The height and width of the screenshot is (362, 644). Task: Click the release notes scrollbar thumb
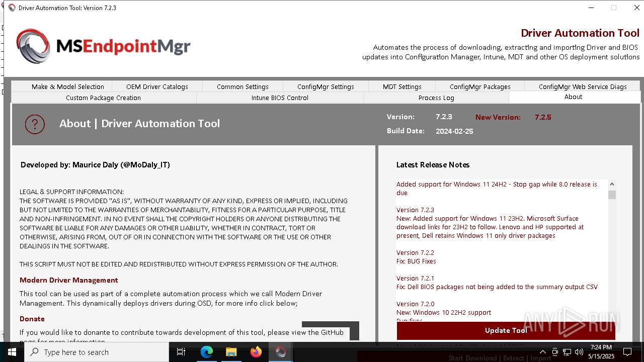tap(612, 195)
